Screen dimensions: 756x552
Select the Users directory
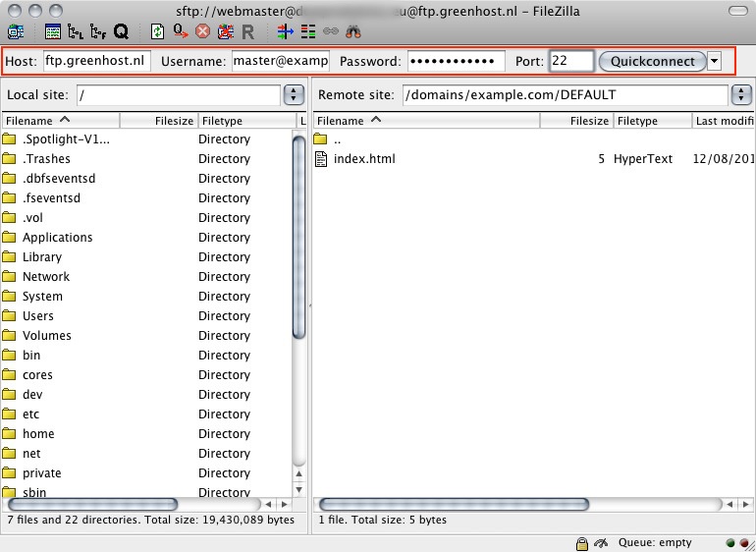click(146, 316)
